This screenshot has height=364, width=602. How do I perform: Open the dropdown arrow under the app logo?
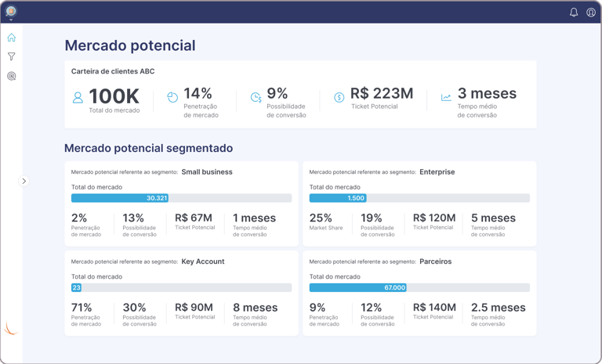click(11, 20)
